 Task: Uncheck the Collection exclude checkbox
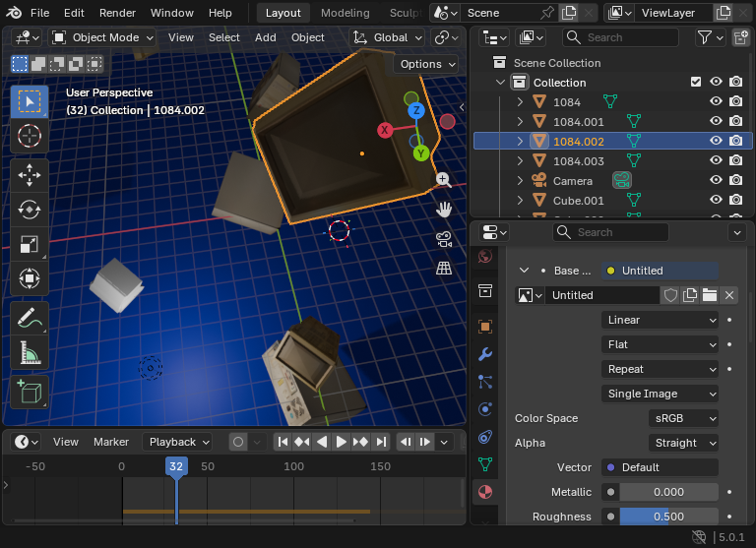[696, 83]
